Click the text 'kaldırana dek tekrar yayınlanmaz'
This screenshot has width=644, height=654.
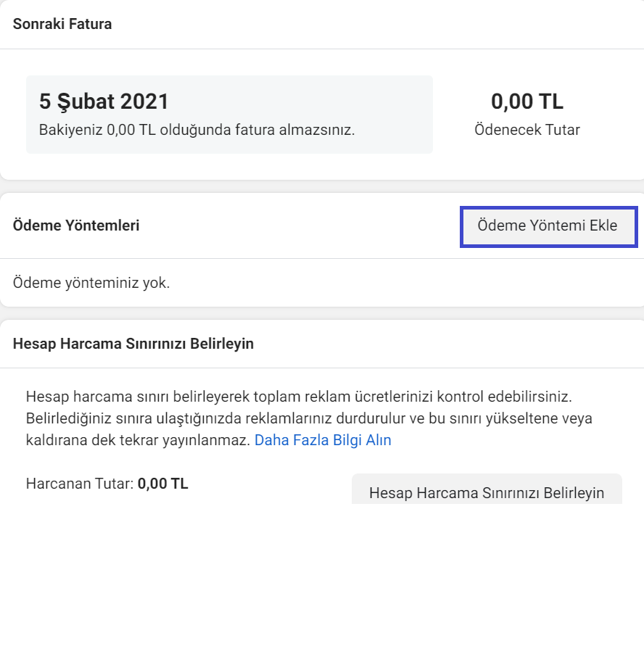click(x=138, y=440)
